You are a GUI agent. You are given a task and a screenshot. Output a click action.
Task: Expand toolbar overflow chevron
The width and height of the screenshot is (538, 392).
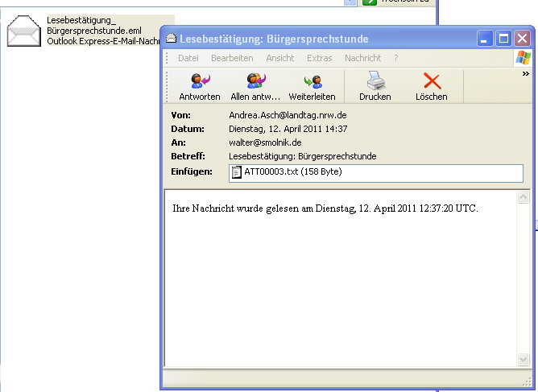[525, 73]
